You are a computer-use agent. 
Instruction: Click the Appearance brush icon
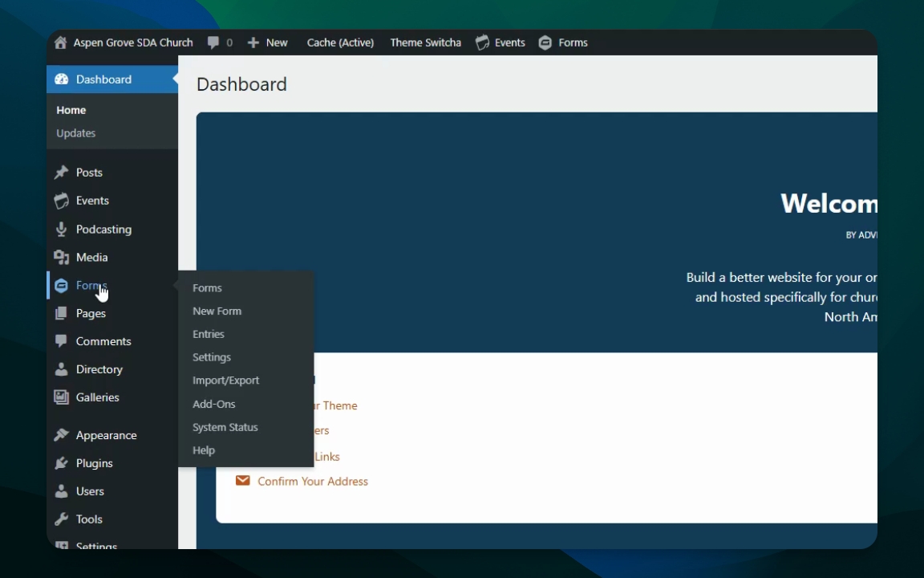click(x=61, y=435)
